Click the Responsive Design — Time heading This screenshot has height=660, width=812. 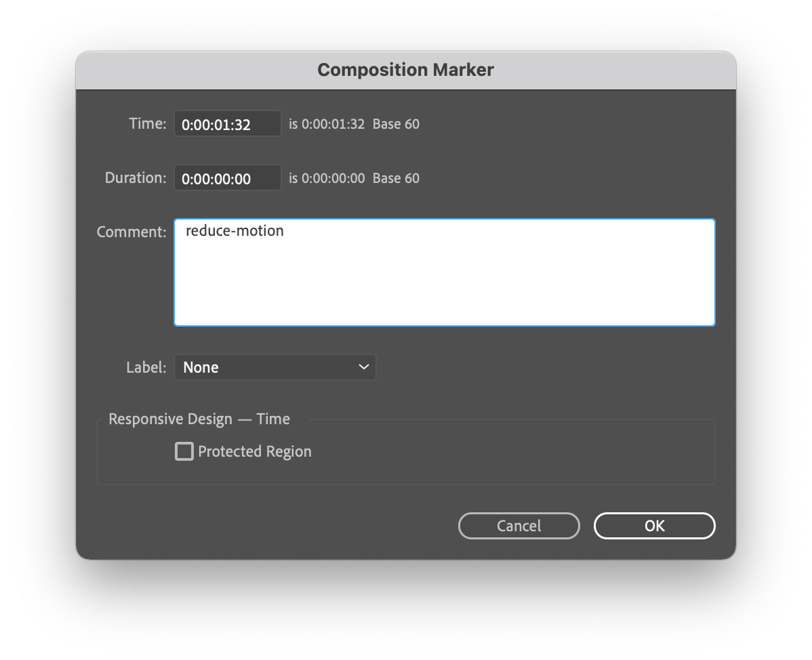[199, 419]
